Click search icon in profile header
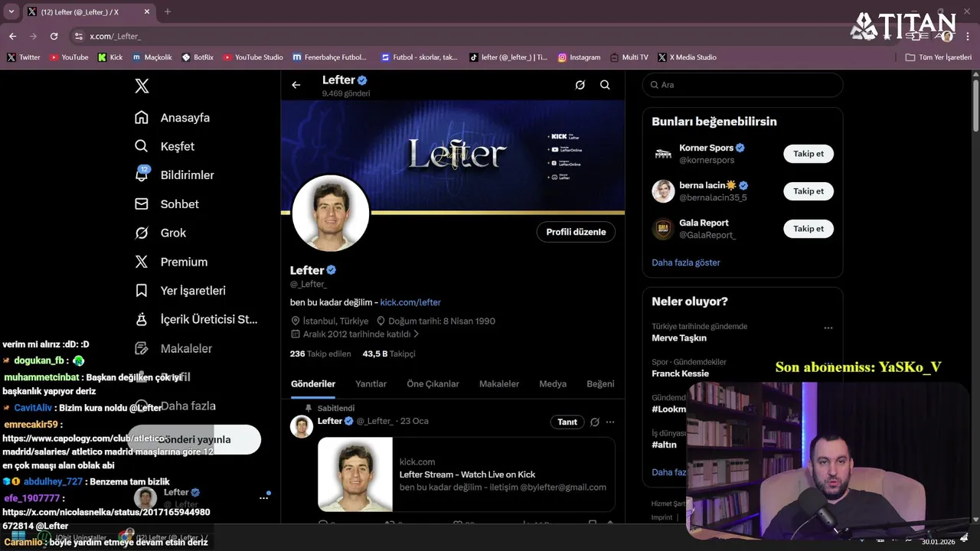Viewport: 980px width, 551px height. pos(605,85)
